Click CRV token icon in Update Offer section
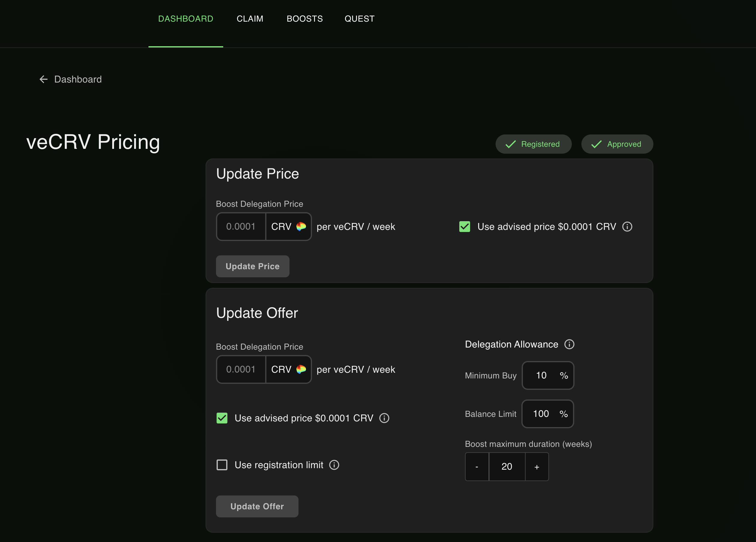756x542 pixels. pyautogui.click(x=301, y=369)
